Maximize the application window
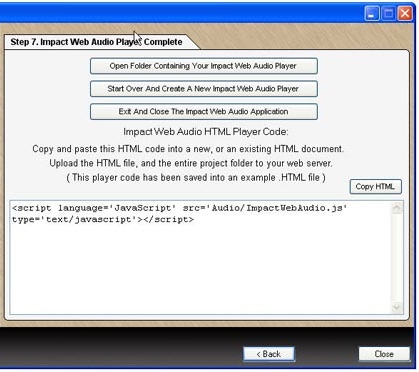 click(388, 14)
